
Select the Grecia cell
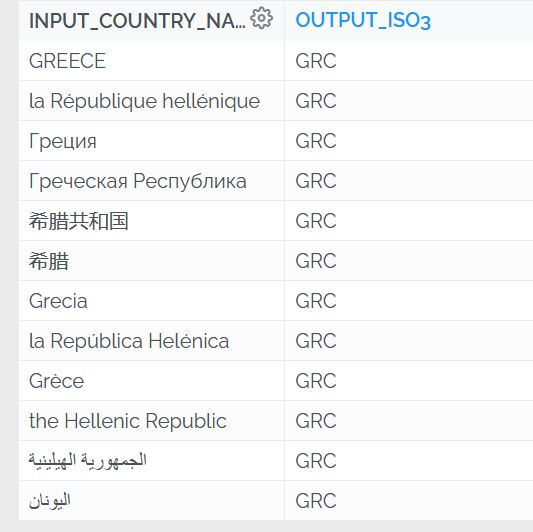pos(152,301)
